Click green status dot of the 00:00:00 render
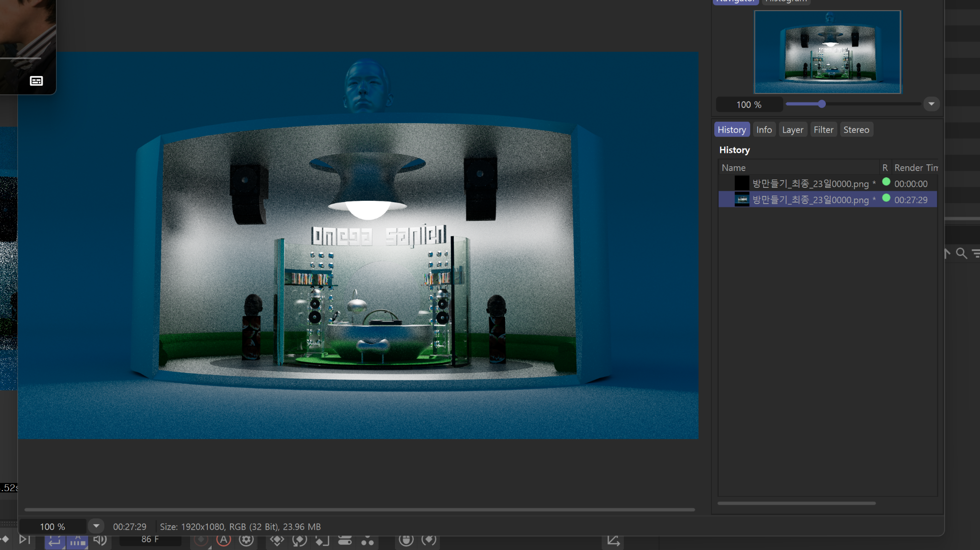Viewport: 980px width, 550px height. pyautogui.click(x=886, y=182)
